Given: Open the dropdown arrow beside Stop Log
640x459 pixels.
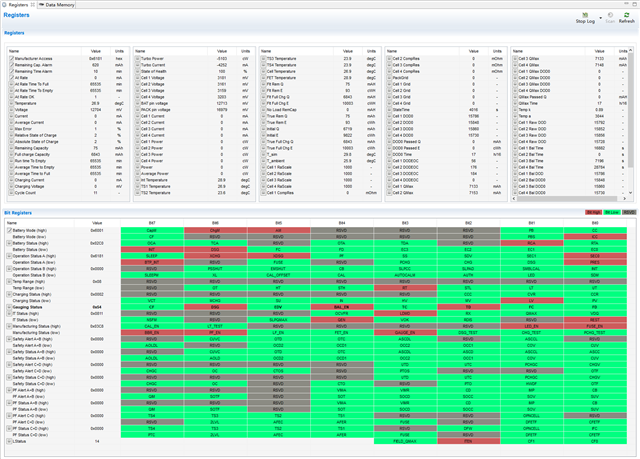Looking at the screenshot, I should (600, 18).
